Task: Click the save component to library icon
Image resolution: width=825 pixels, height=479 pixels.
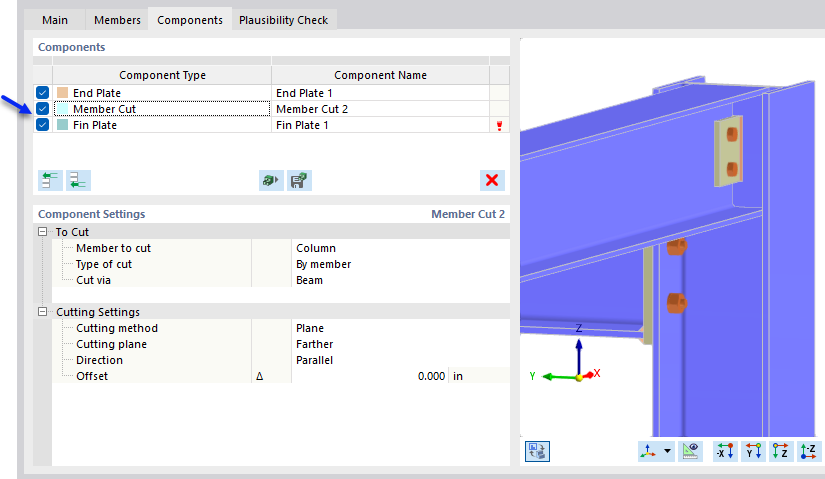Action: click(x=299, y=181)
